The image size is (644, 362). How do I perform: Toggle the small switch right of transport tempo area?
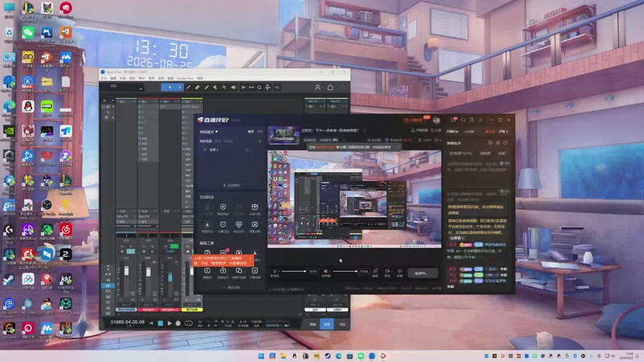click(x=287, y=325)
